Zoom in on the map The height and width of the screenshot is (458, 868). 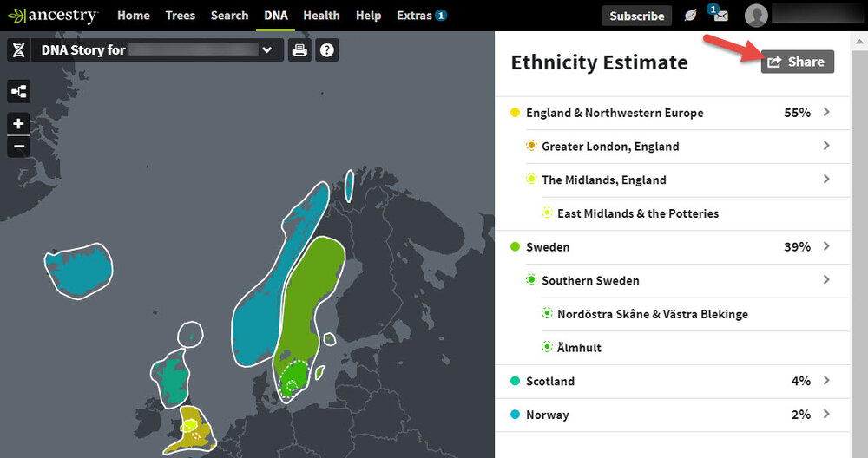[x=18, y=123]
